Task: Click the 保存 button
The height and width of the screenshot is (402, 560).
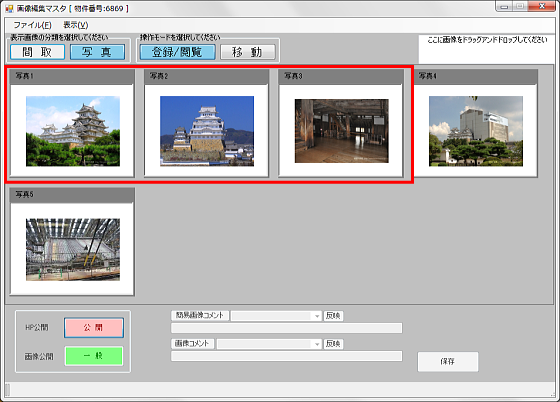Action: click(448, 362)
